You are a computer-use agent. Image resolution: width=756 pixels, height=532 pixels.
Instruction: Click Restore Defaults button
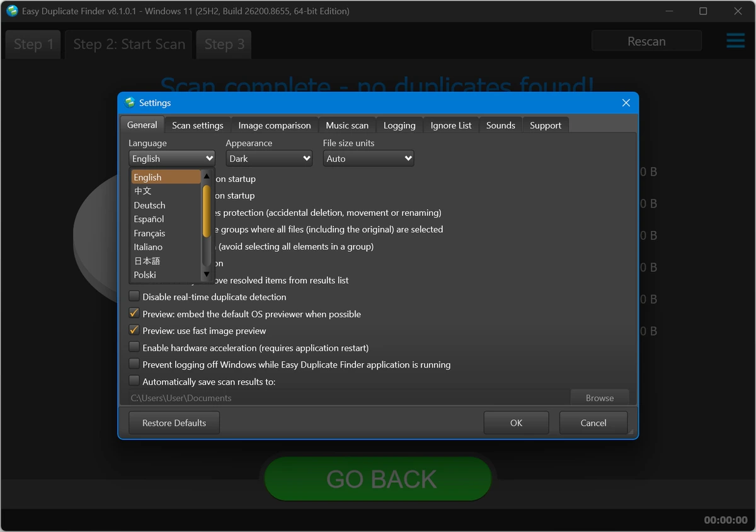(175, 423)
